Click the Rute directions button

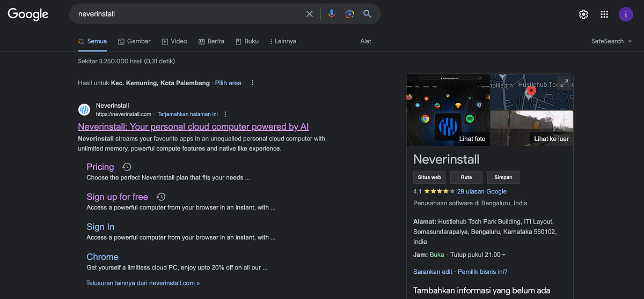click(466, 177)
